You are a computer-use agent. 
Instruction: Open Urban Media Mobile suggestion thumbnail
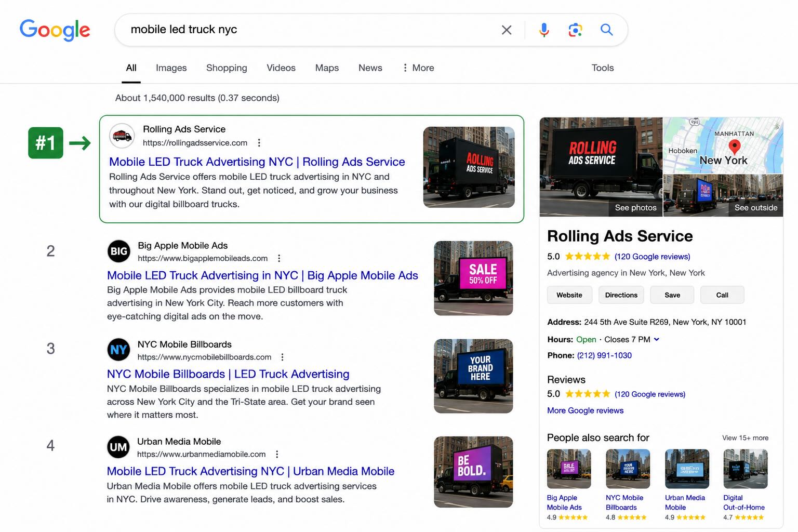coord(687,469)
